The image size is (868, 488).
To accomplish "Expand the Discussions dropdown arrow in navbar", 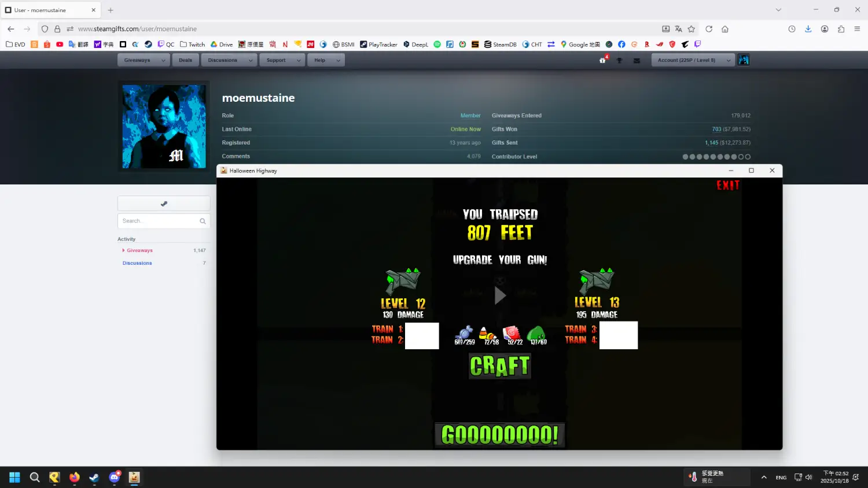I will point(250,60).
